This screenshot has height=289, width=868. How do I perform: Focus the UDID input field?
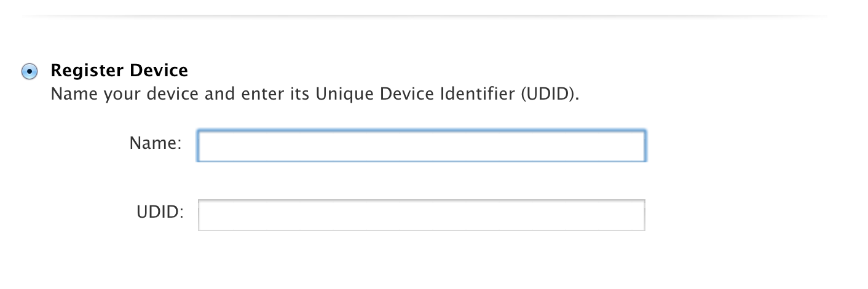[x=421, y=215]
